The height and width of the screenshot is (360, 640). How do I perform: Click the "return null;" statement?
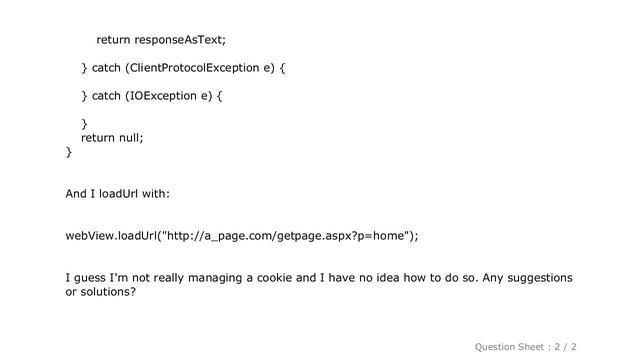[x=112, y=138]
